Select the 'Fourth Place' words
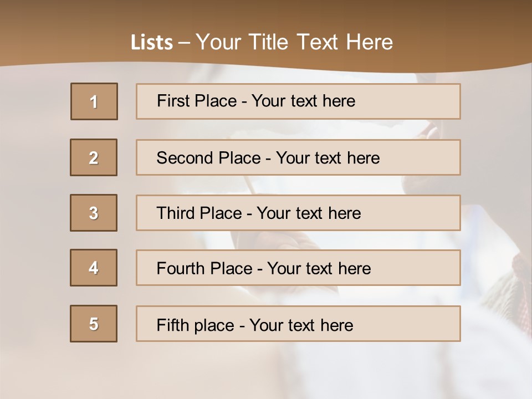 point(204,269)
